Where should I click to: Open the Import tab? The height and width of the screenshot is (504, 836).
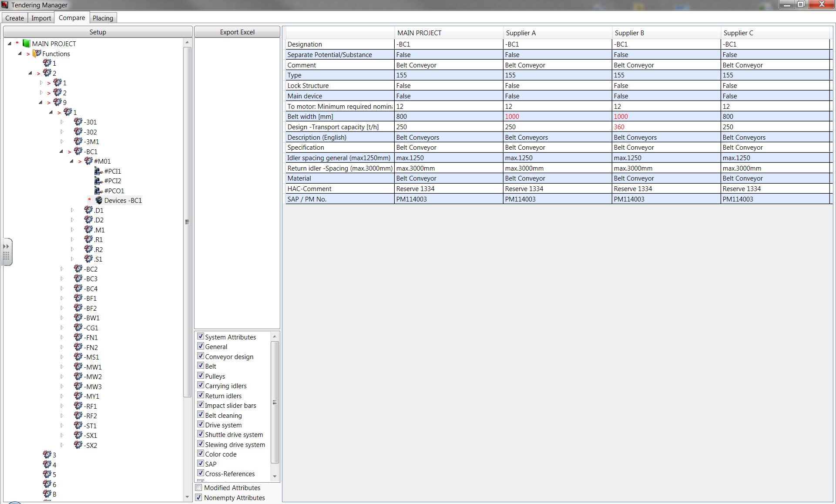click(x=41, y=18)
